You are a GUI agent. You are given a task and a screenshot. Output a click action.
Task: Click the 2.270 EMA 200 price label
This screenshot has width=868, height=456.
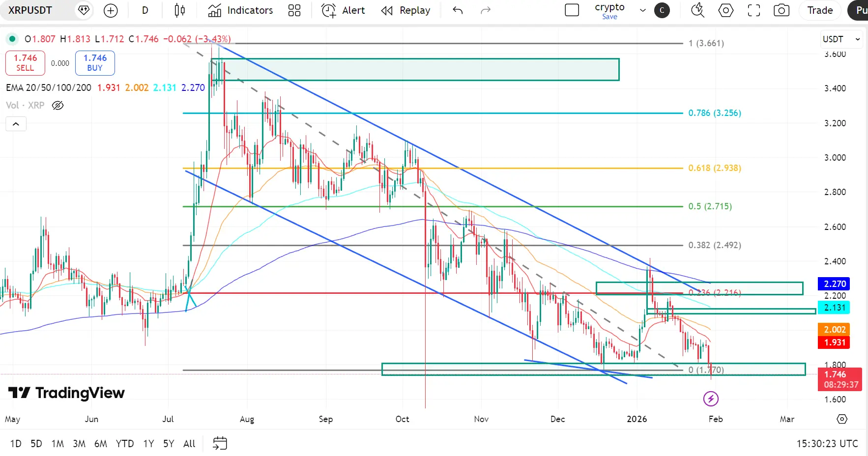tap(834, 284)
